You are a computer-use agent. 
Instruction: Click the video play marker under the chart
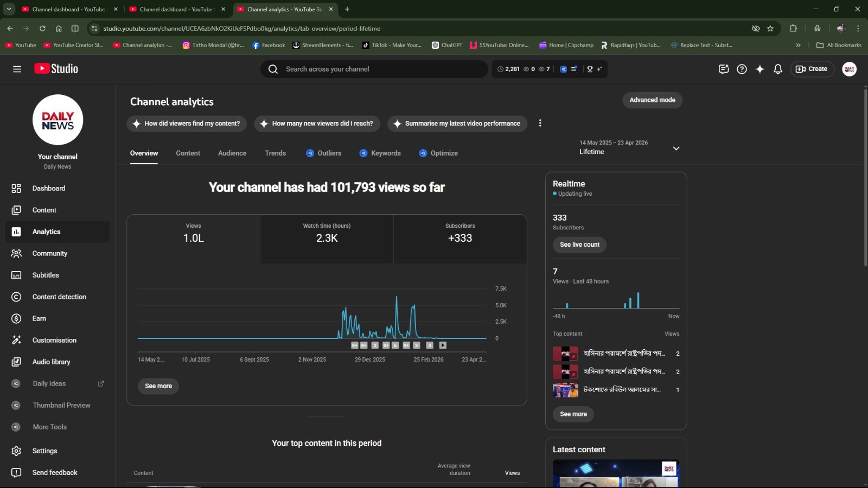[x=443, y=345]
